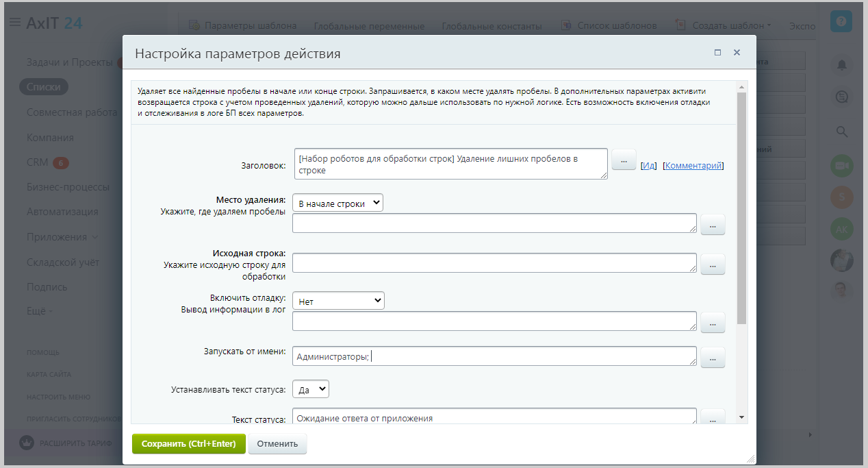The width and height of the screenshot is (868, 468).
Task: Click into the Исходная строка text field
Action: [494, 263]
